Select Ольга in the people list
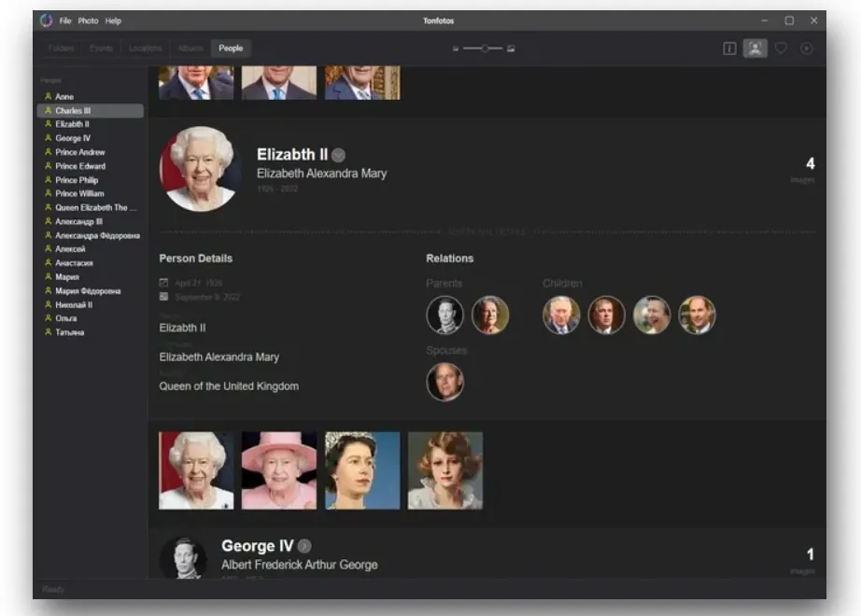The image size is (861, 616). [x=91, y=318]
